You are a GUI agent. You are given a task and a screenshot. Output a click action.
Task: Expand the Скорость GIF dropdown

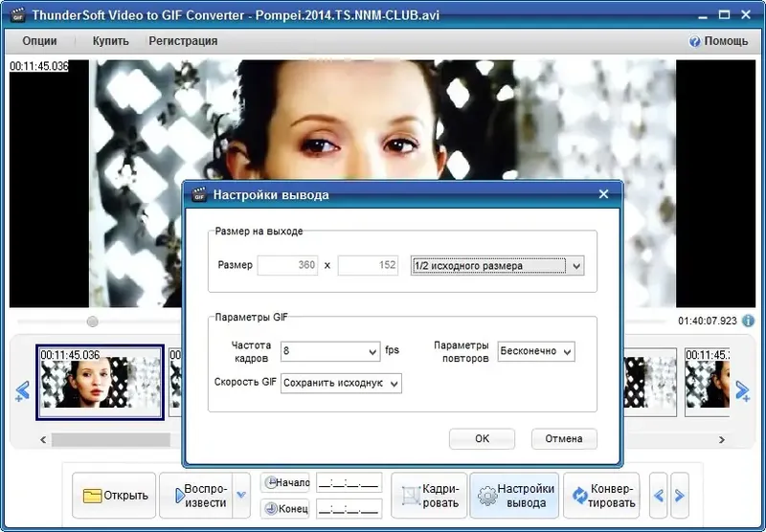(x=341, y=383)
